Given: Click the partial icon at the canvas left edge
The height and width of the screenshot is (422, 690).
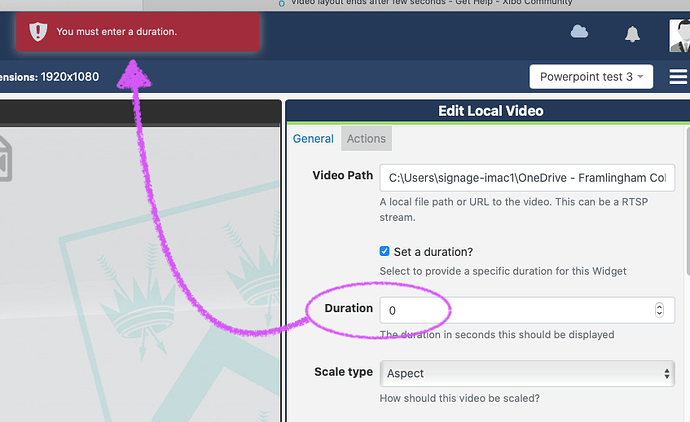Looking at the screenshot, I should 5,158.
